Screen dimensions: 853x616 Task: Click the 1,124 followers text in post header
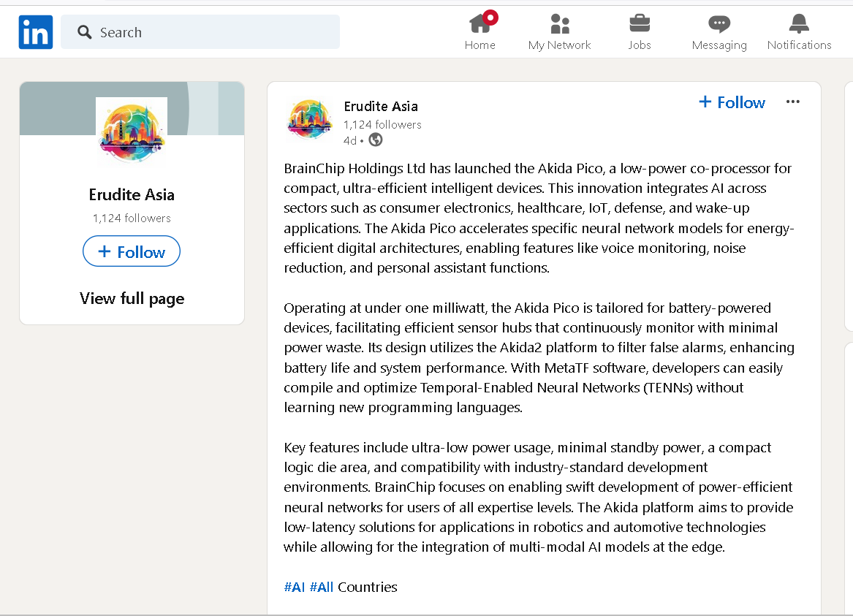point(382,124)
